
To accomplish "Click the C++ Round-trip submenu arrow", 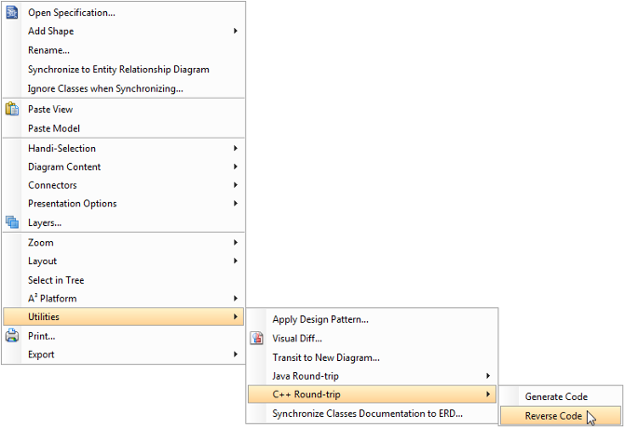I will tap(488, 394).
